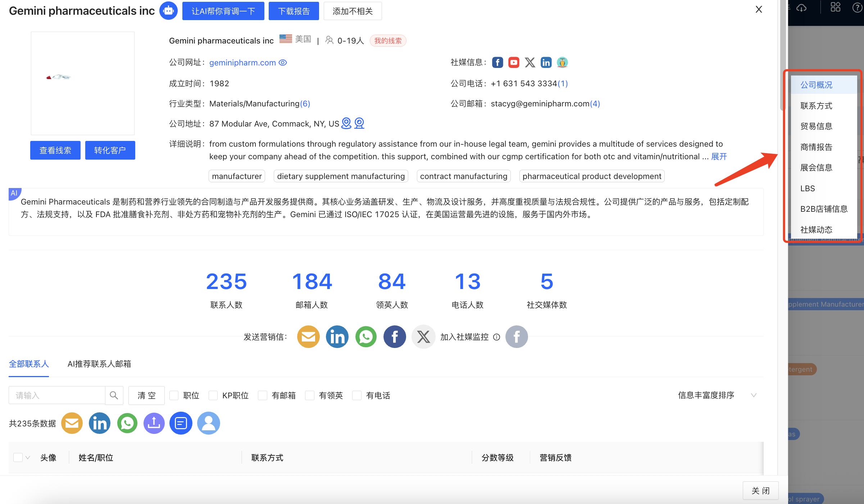This screenshot has height=504, width=864.
Task: Open the 信息丰富度排序 sort dropdown
Action: (717, 395)
